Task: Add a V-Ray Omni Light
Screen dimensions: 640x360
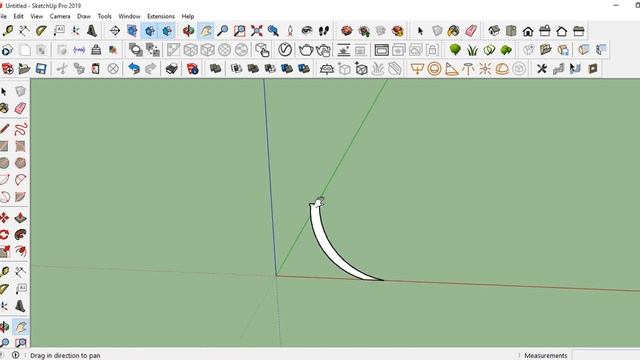Action: (x=485, y=69)
